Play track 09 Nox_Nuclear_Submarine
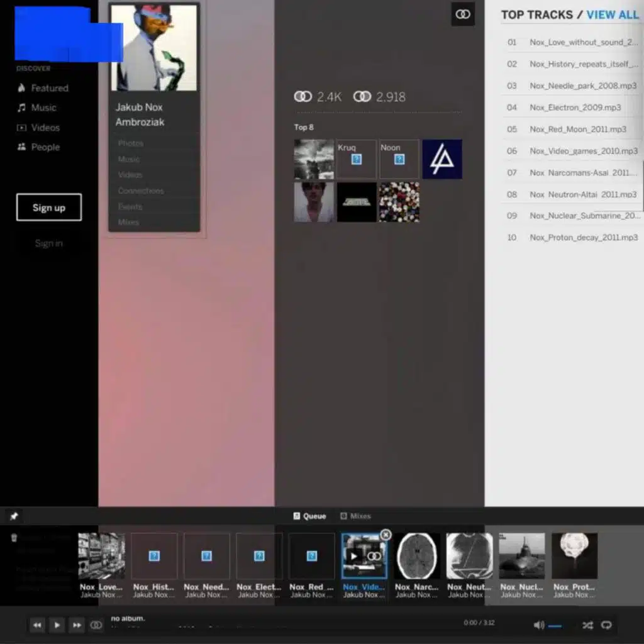Image resolution: width=644 pixels, height=644 pixels. tap(572, 216)
